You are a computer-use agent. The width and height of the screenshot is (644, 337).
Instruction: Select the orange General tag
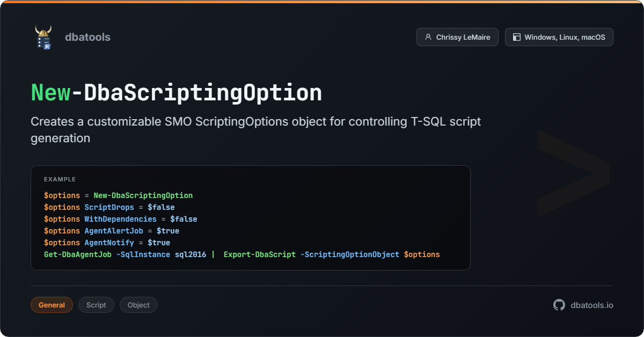click(52, 305)
